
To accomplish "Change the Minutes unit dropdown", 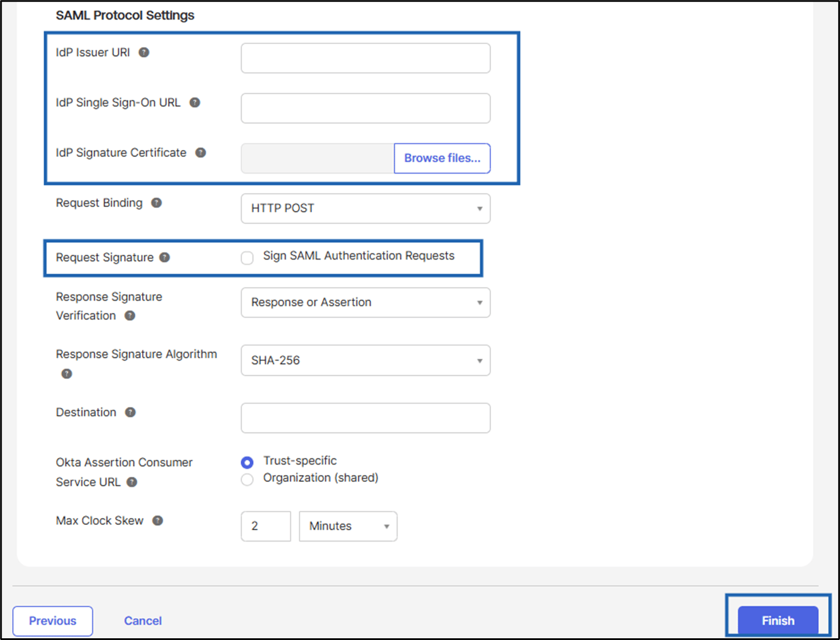I will (x=348, y=527).
